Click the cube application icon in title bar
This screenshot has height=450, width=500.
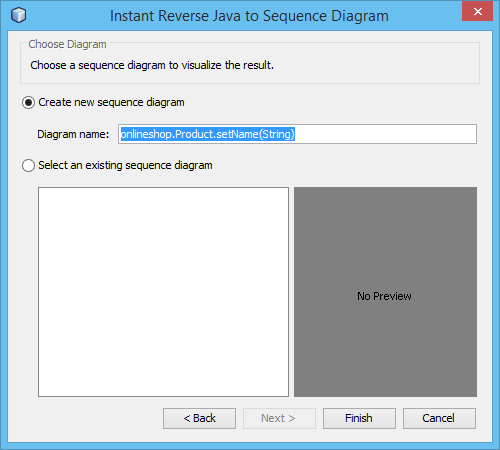tap(18, 15)
